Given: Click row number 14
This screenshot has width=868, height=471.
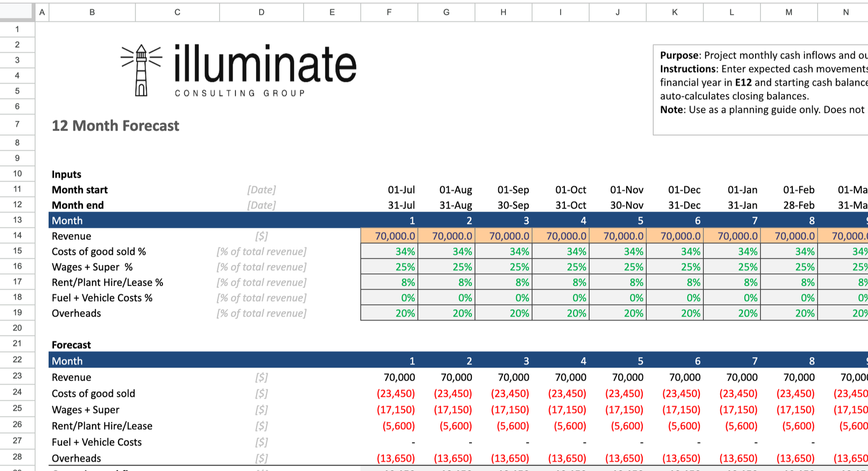Looking at the screenshot, I should (17, 235).
